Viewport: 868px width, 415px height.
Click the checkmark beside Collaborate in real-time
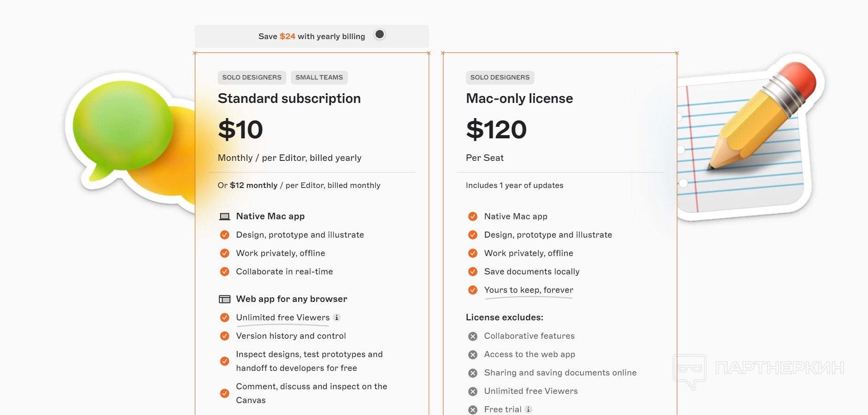[224, 272]
